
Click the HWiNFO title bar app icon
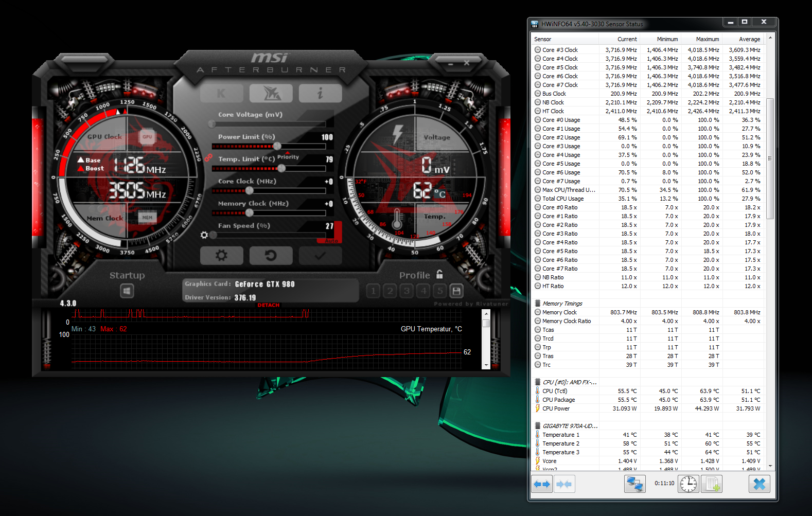tap(535, 24)
